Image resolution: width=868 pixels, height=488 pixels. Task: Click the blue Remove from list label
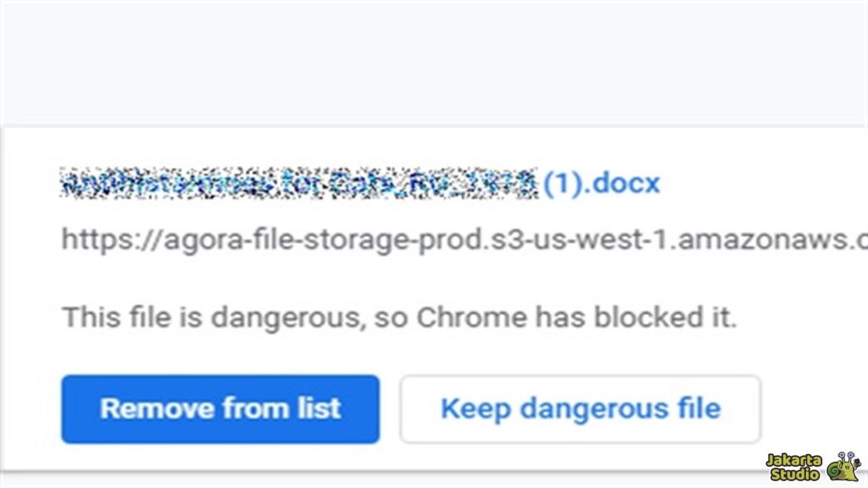(220, 408)
